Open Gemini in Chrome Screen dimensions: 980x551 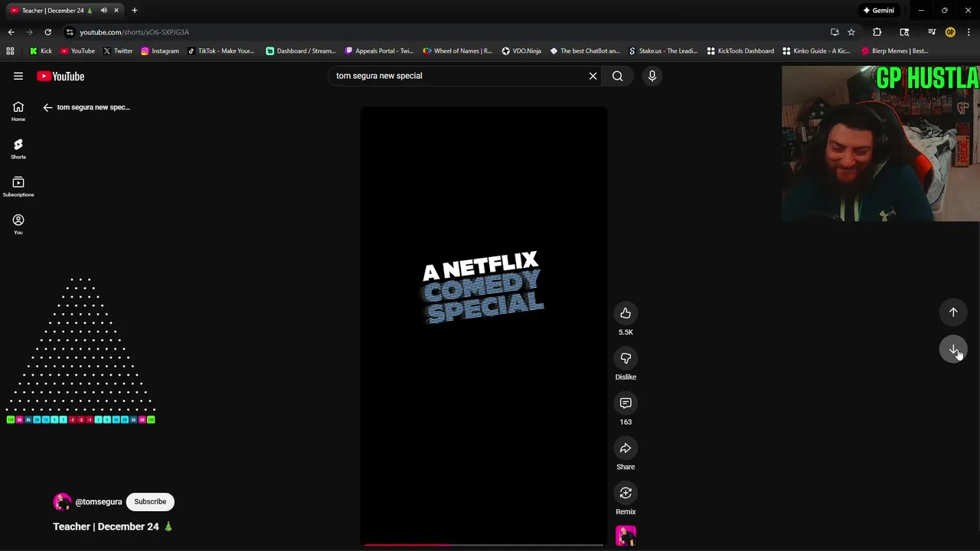[x=878, y=11]
